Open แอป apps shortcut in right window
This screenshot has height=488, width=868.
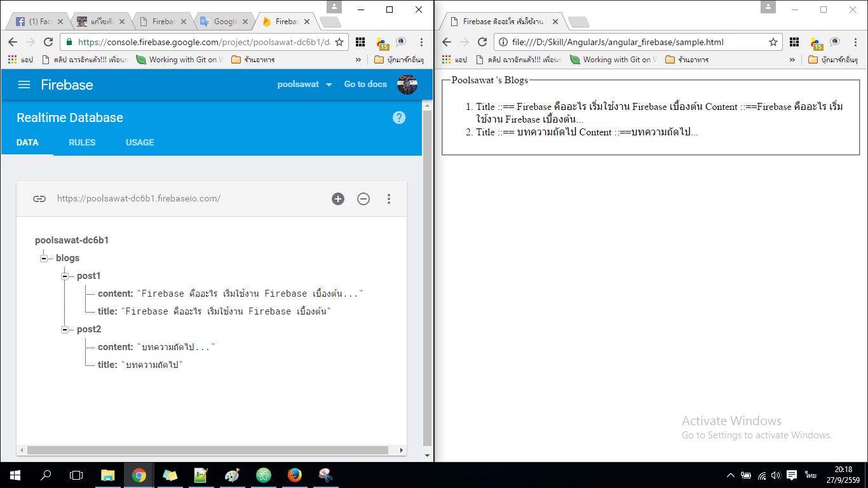tap(454, 60)
